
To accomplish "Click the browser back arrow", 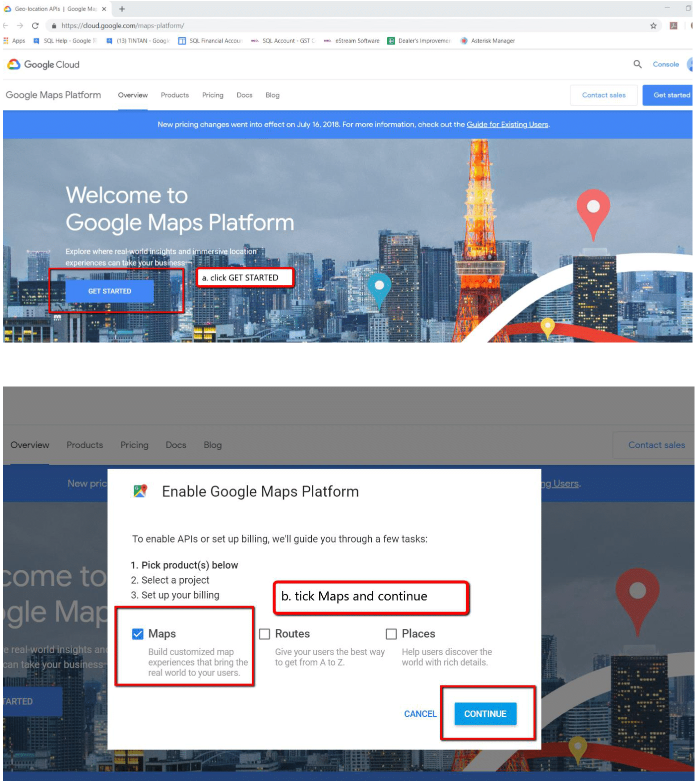I will coord(6,25).
